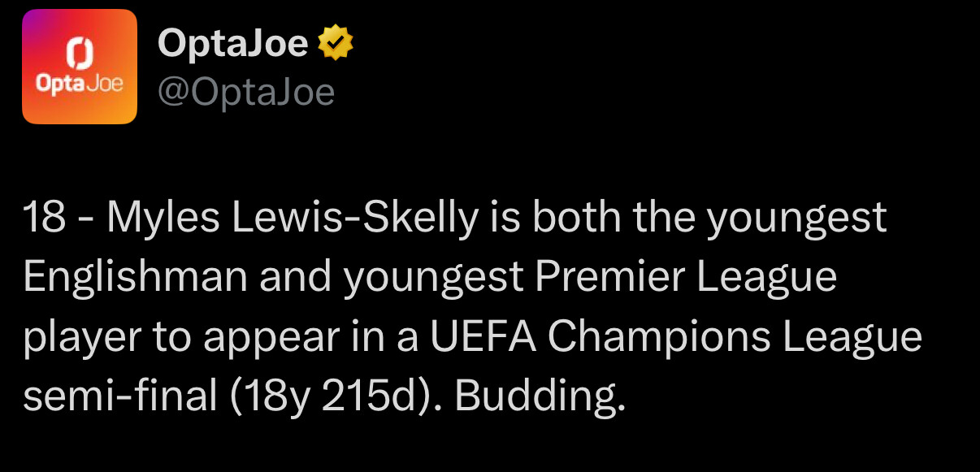
Task: Open the OptaJoe display name link
Action: coord(232,43)
